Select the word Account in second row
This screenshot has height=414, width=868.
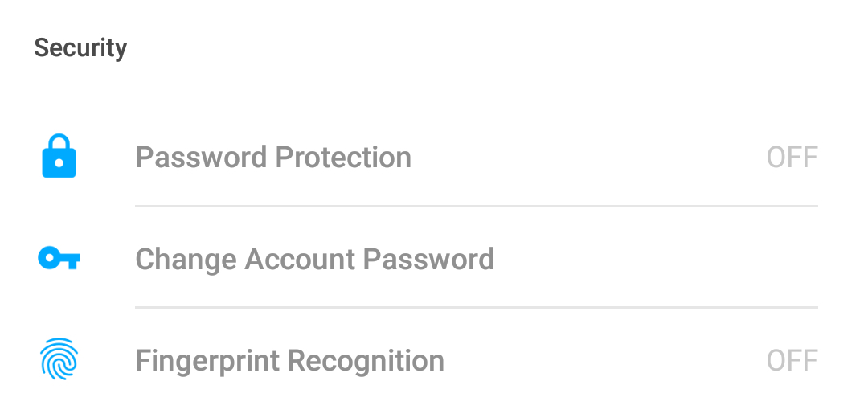tap(300, 259)
